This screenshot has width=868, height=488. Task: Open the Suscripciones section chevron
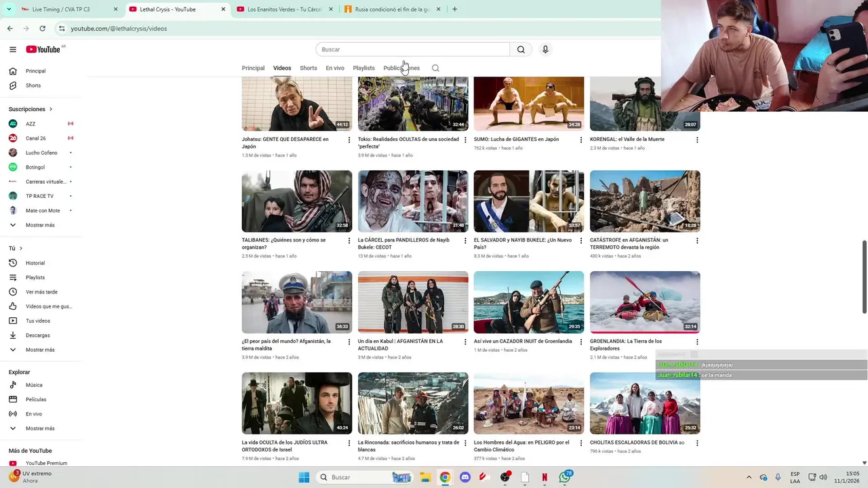pos(51,109)
